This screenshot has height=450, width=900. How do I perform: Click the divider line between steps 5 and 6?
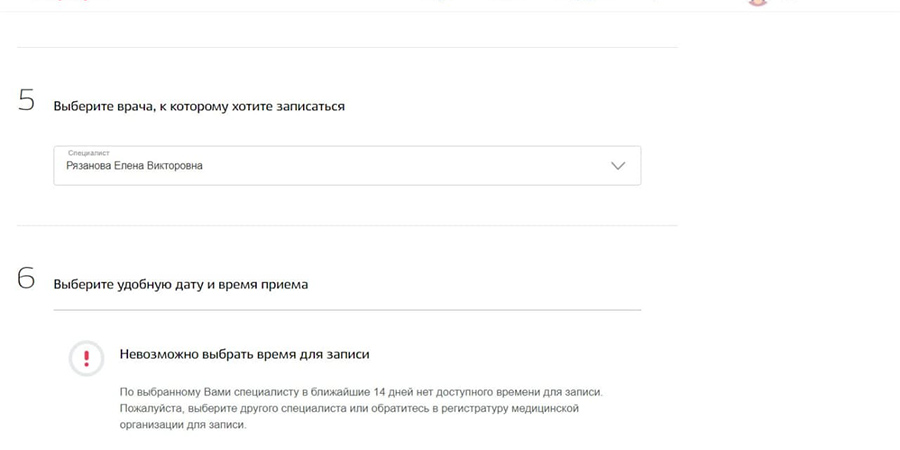pyautogui.click(x=347, y=226)
